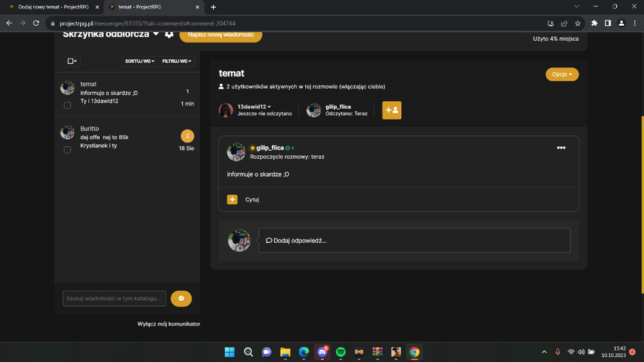Open volume control in system tray

(x=581, y=352)
